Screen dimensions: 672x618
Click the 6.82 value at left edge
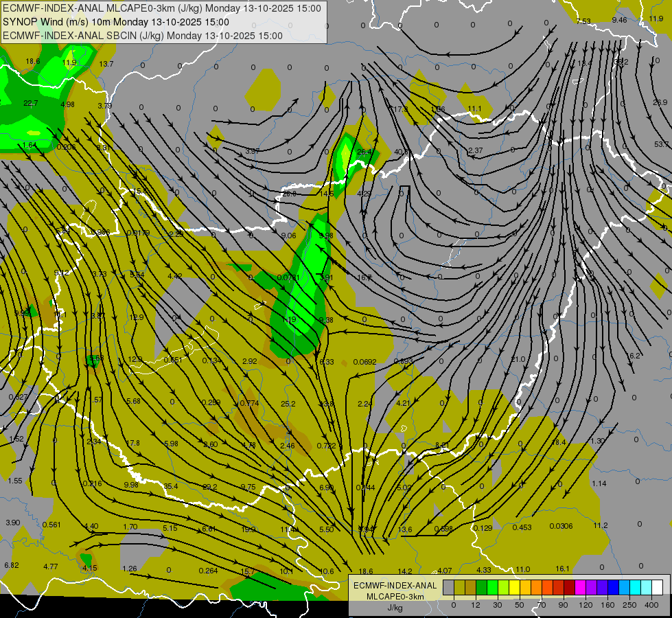pos(12,565)
